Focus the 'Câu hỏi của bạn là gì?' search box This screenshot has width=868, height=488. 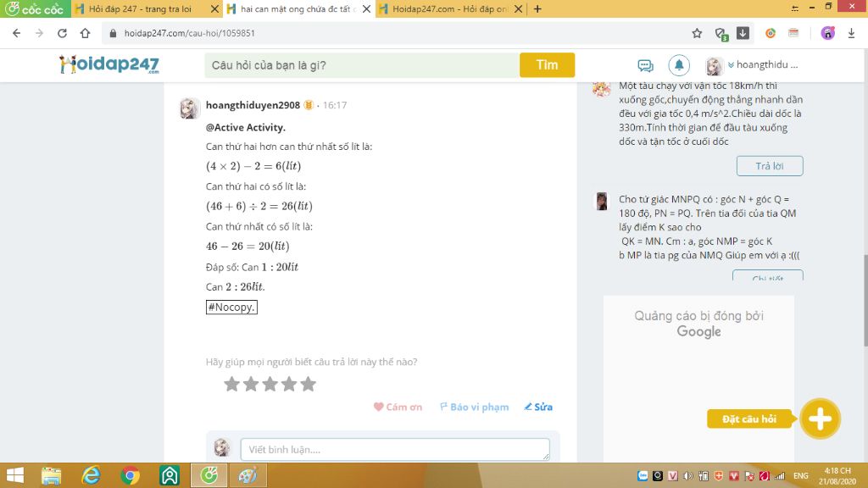pyautogui.click(x=362, y=65)
